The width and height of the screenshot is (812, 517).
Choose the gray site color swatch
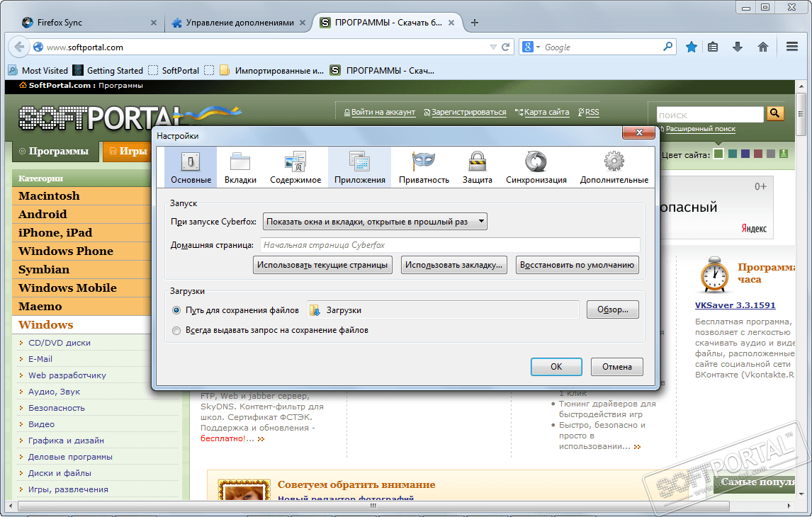pos(771,154)
